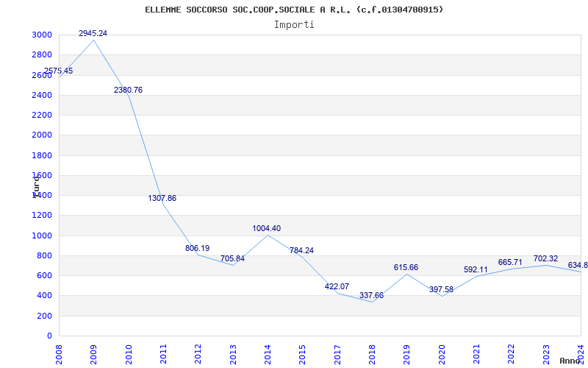
Task: Select y-axis tick 200
Action: (46, 316)
